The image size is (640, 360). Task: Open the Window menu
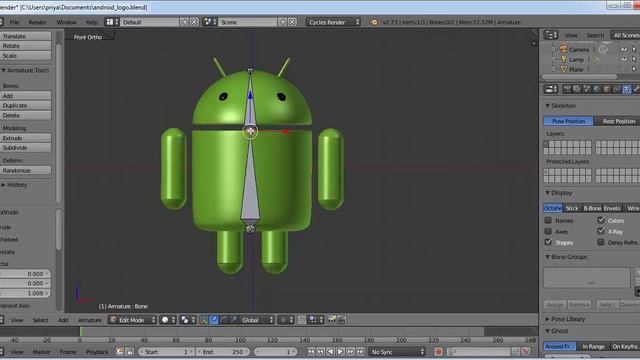coord(66,22)
